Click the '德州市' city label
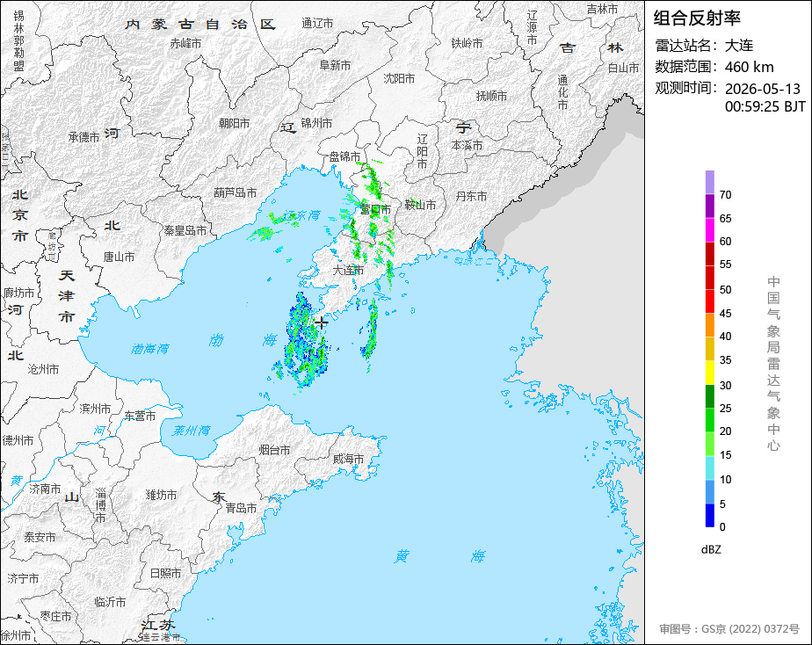 (18, 440)
